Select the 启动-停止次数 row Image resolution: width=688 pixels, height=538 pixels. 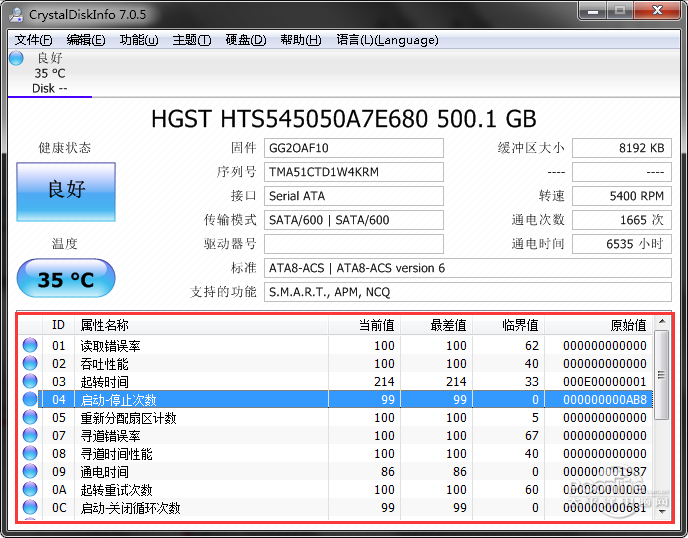click(336, 399)
